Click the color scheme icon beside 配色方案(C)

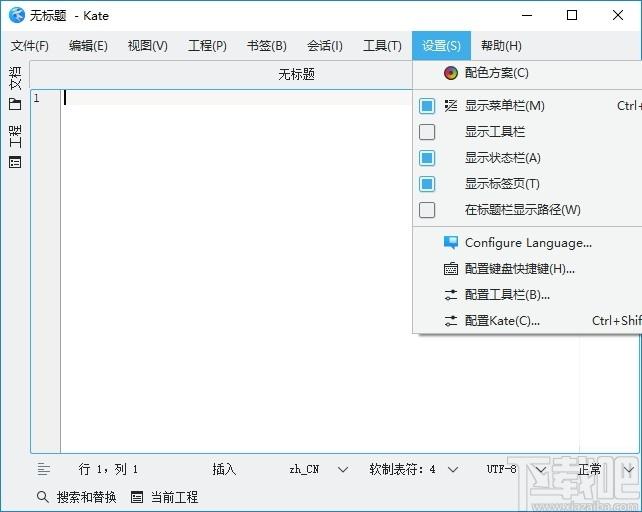pyautogui.click(x=450, y=73)
